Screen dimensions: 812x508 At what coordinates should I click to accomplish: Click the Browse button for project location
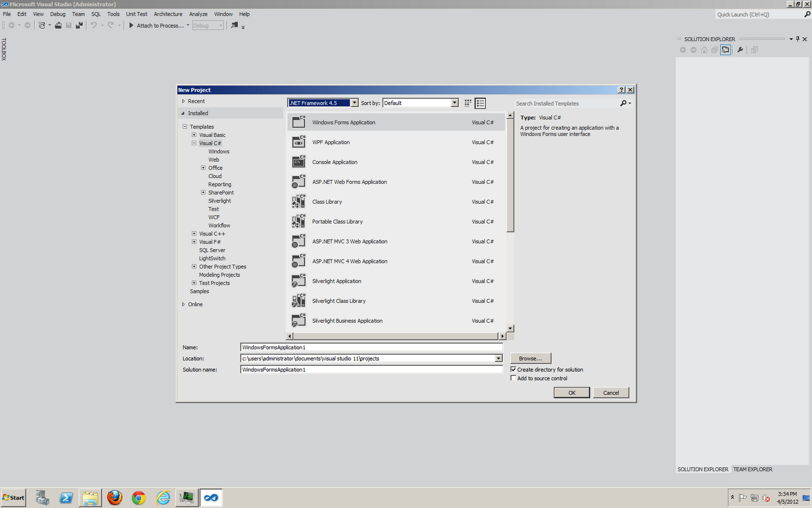point(530,358)
